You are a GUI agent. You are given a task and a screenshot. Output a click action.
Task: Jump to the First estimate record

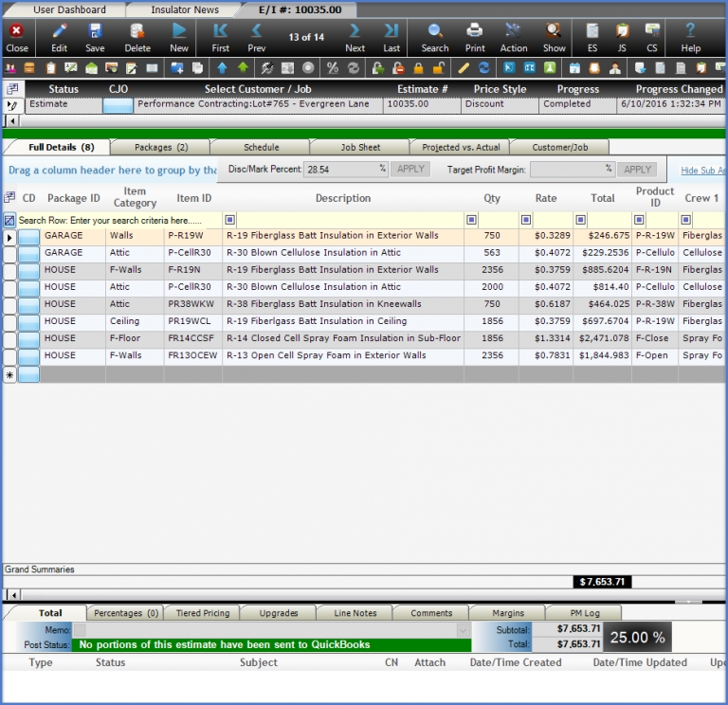click(x=220, y=37)
